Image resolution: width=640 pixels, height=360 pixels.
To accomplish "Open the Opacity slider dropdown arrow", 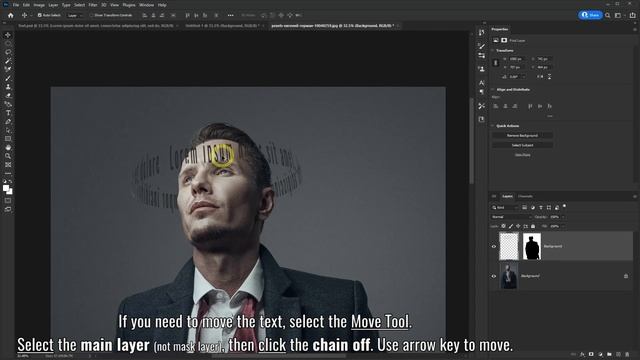I will (x=563, y=217).
